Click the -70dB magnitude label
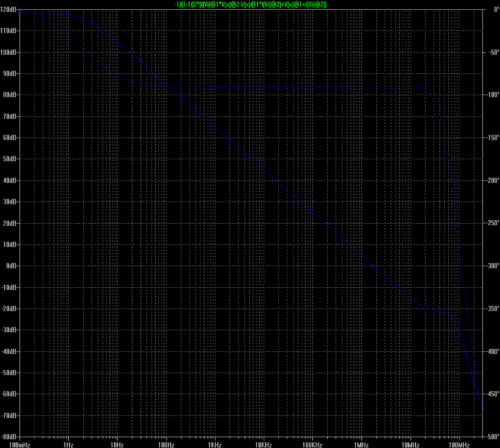Image resolution: width=500 pixels, height=448 pixels. coord(9,415)
